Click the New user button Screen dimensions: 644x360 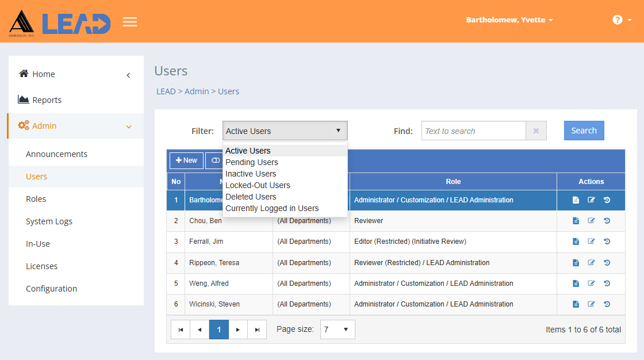click(x=186, y=160)
